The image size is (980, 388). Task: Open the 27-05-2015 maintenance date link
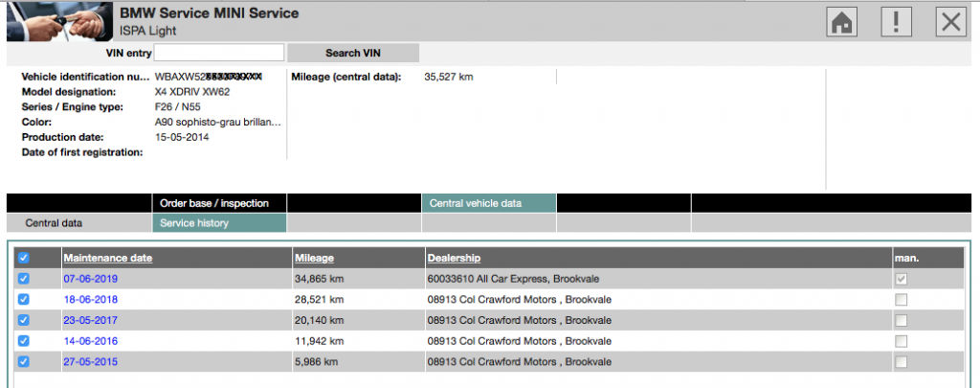(x=90, y=362)
